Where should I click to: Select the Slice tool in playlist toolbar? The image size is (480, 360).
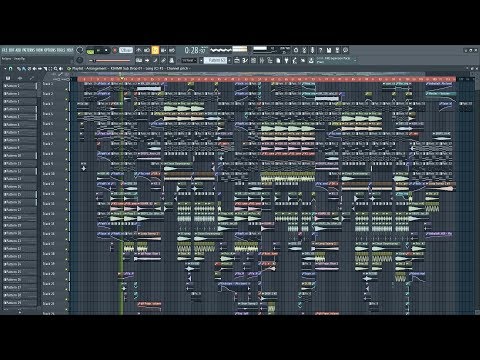45,68
